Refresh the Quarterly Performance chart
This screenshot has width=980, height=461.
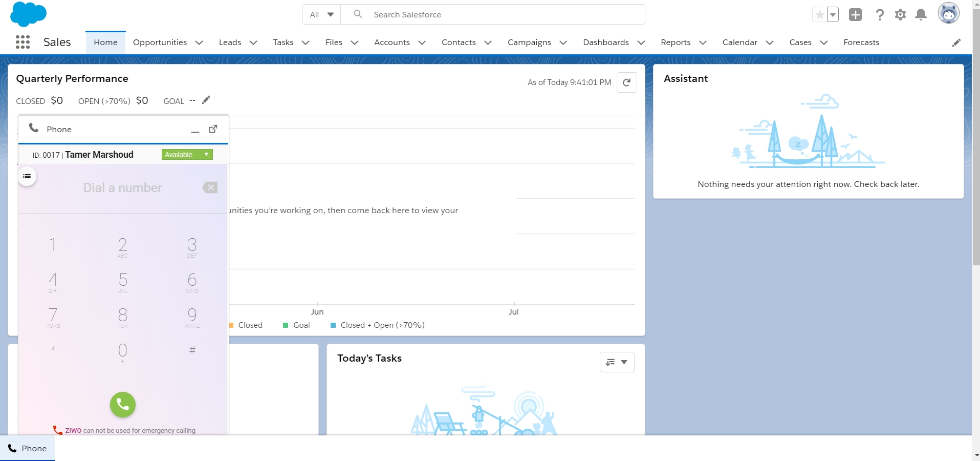(x=626, y=82)
